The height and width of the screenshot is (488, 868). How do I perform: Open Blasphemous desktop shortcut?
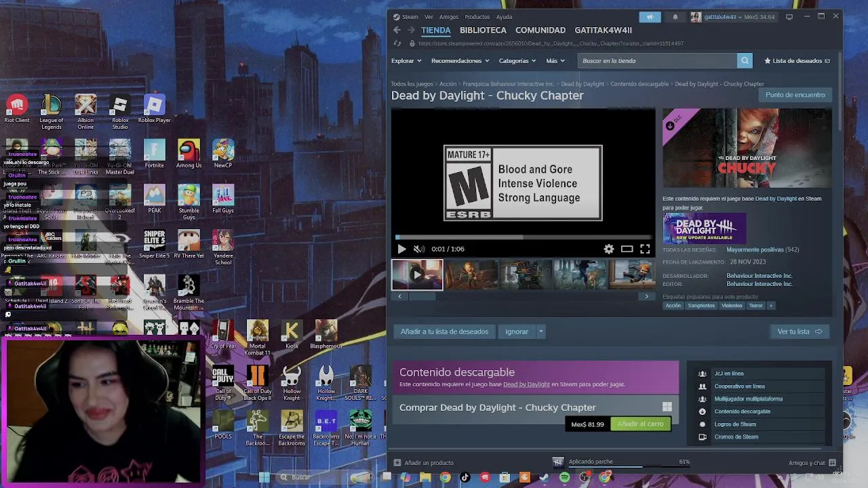(326, 335)
